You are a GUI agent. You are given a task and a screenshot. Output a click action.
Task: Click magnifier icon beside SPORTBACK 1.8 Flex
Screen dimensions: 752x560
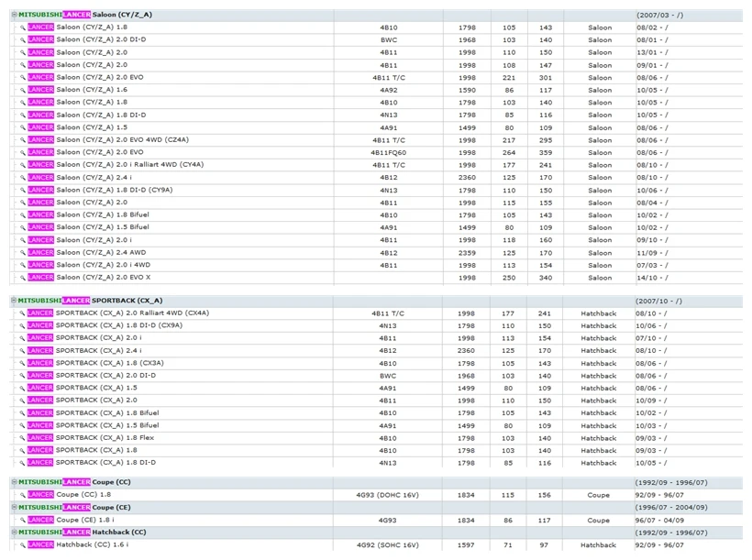click(x=22, y=438)
